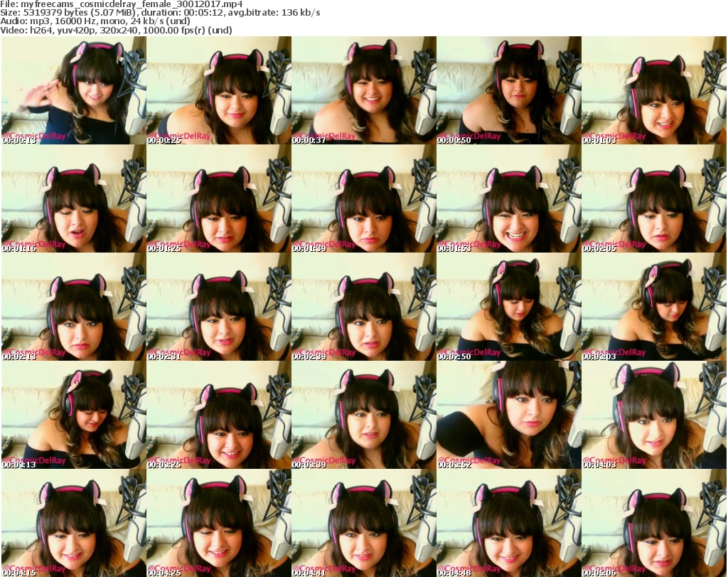Open the frame stamped 00:02:39

[x=364, y=307]
